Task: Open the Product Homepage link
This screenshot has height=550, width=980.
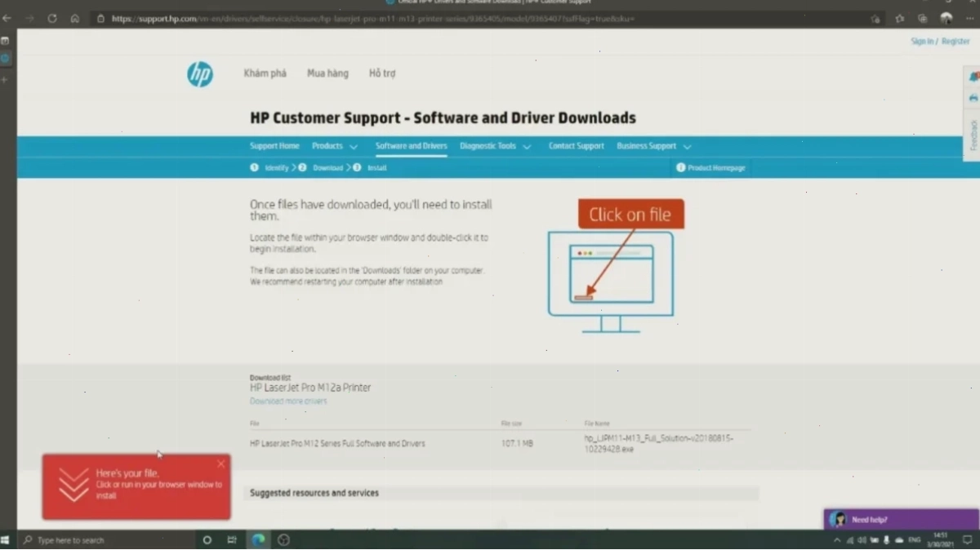Action: [716, 167]
